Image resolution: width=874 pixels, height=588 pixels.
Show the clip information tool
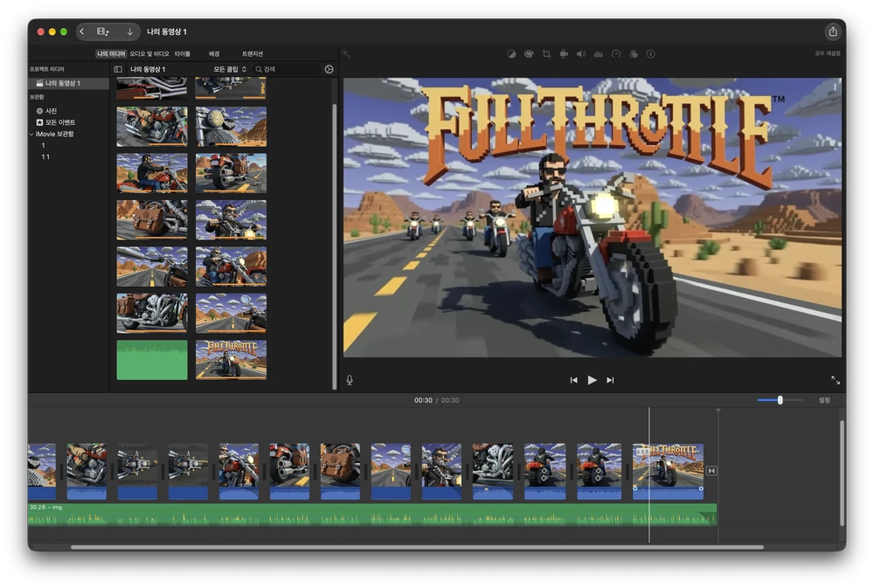tap(650, 54)
